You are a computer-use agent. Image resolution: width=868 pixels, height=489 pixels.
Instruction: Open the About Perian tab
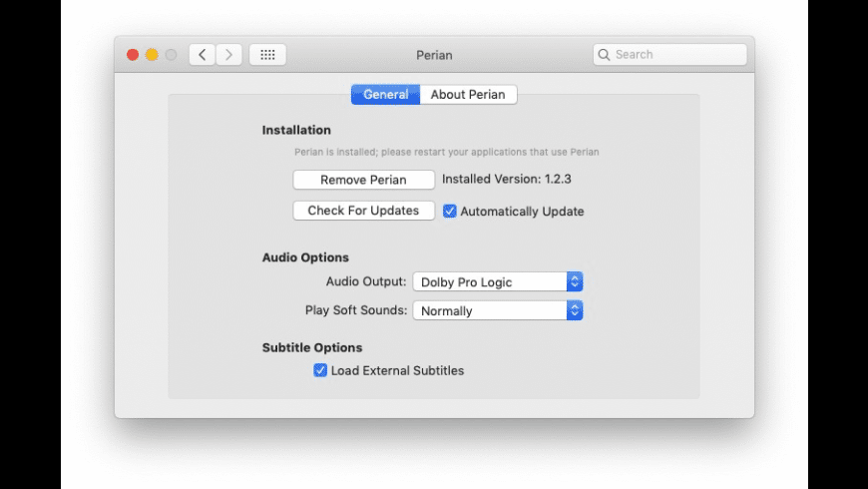(468, 94)
